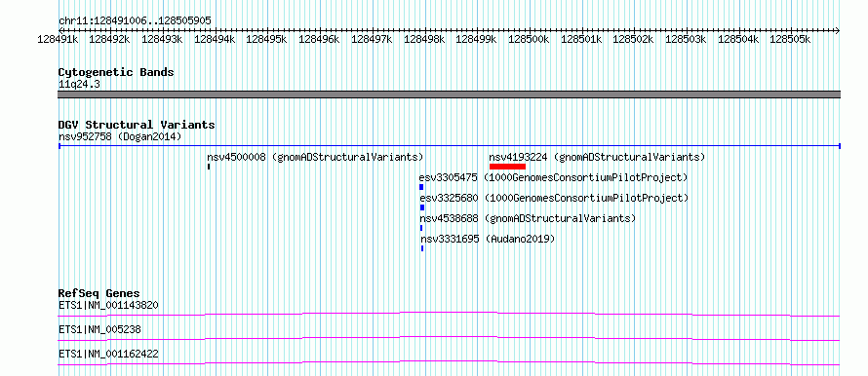Click the 128501k ruler position label
This screenshot has width=868, height=376.
click(x=582, y=39)
